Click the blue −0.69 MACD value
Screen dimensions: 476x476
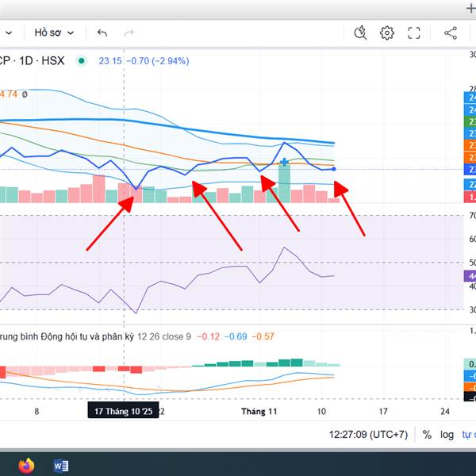236,336
